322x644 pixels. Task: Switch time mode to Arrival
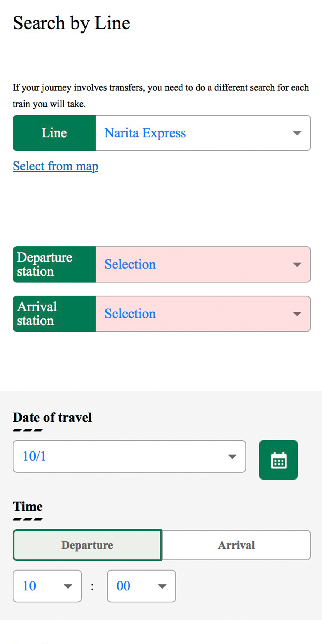[x=236, y=545]
